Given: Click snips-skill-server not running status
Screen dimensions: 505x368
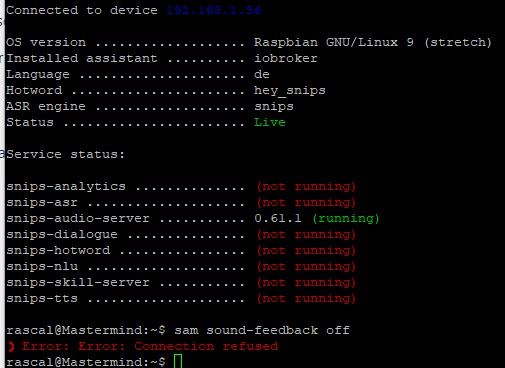Looking at the screenshot, I should point(306,283).
